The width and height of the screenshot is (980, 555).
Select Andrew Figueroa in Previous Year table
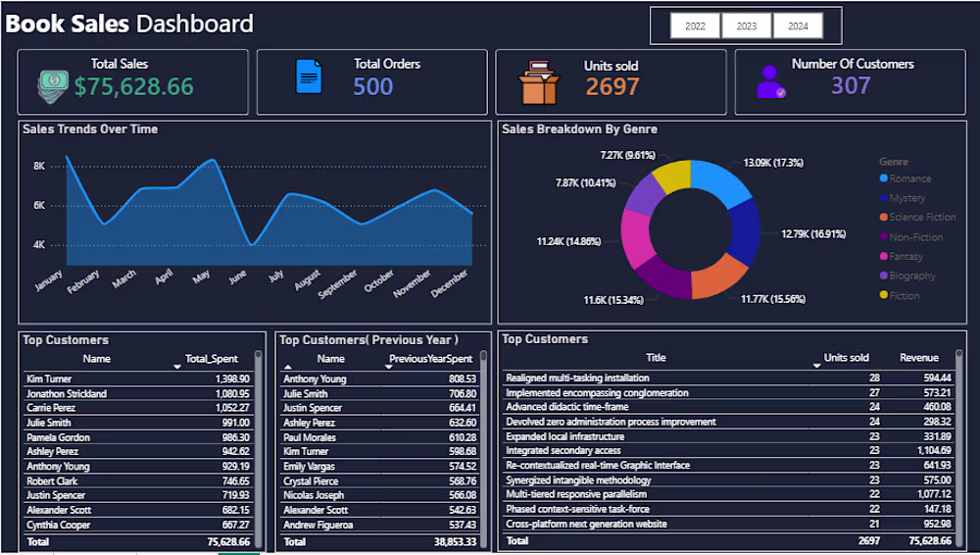click(379, 525)
